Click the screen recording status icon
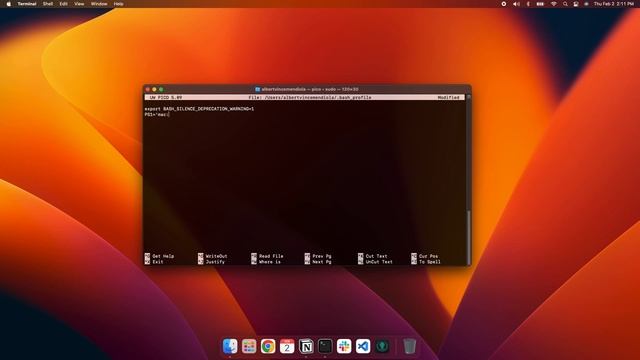 (x=504, y=4)
